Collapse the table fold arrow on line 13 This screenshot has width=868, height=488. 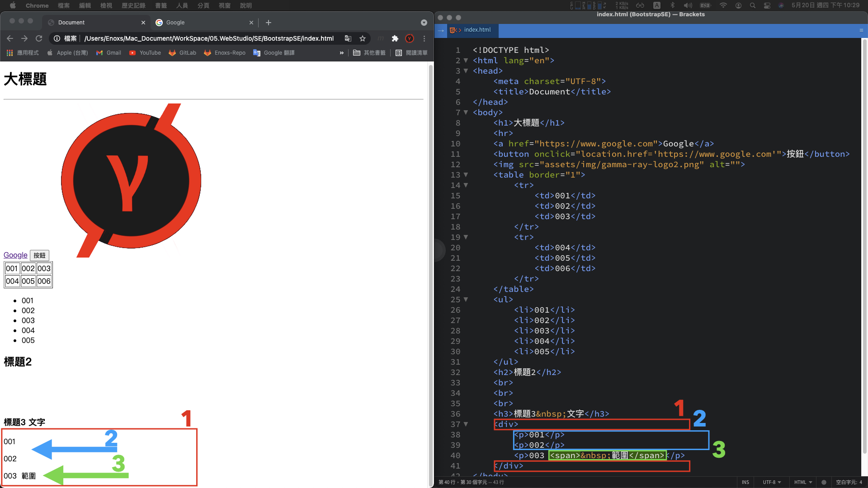tap(466, 175)
